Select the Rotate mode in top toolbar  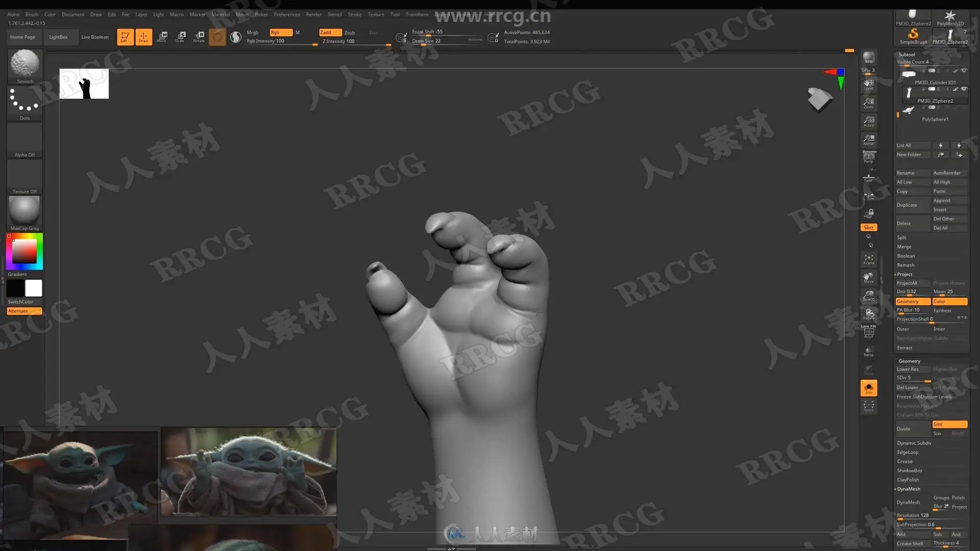[199, 37]
